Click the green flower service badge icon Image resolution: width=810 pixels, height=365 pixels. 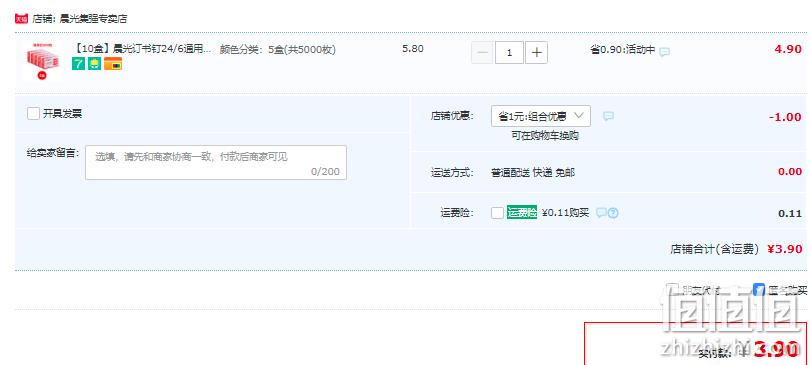95,64
